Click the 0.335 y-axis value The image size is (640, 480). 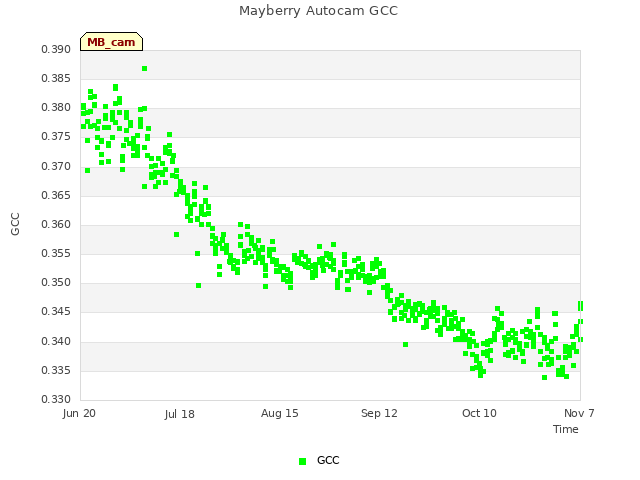point(56,371)
